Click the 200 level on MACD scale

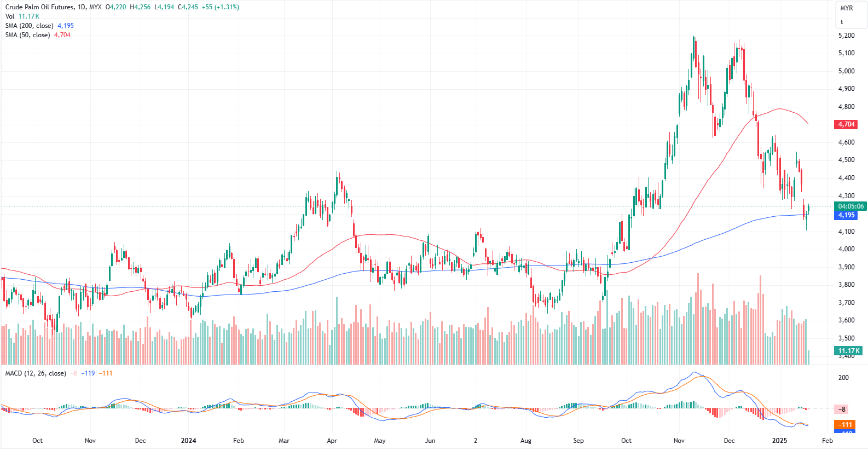pos(843,378)
